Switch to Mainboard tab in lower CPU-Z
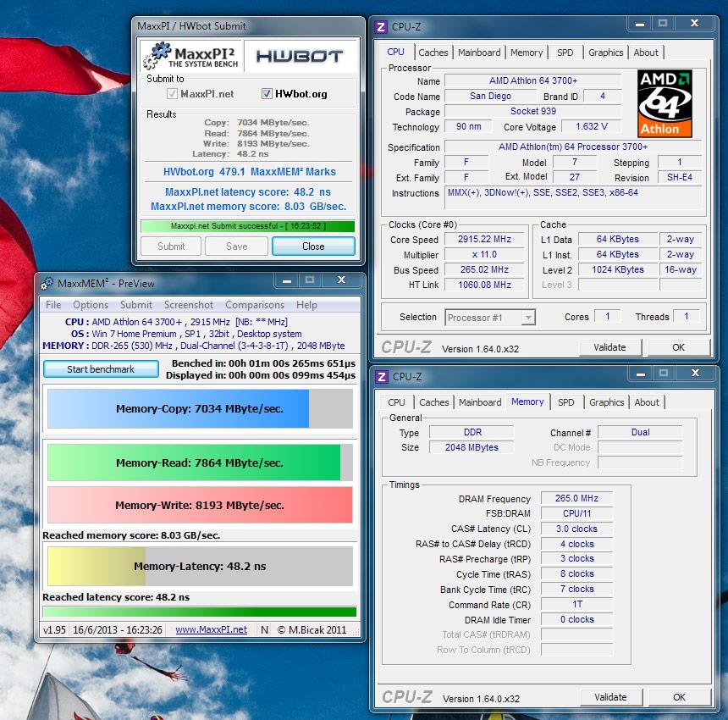 (x=480, y=402)
